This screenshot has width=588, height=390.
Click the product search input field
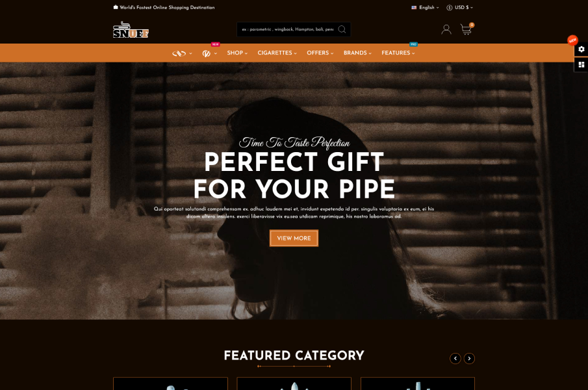(288, 29)
